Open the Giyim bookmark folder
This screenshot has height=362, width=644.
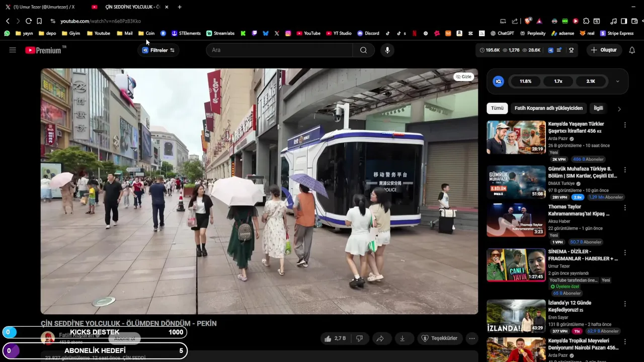pos(70,33)
